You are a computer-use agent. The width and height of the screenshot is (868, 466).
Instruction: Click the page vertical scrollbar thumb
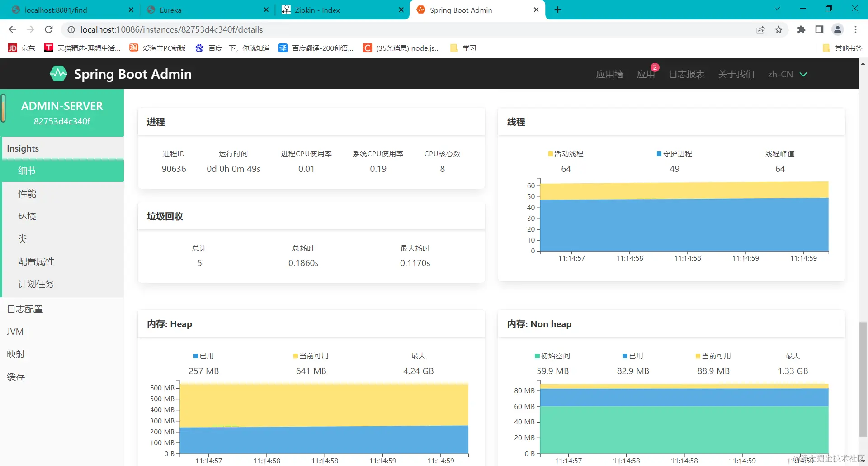coord(863,379)
